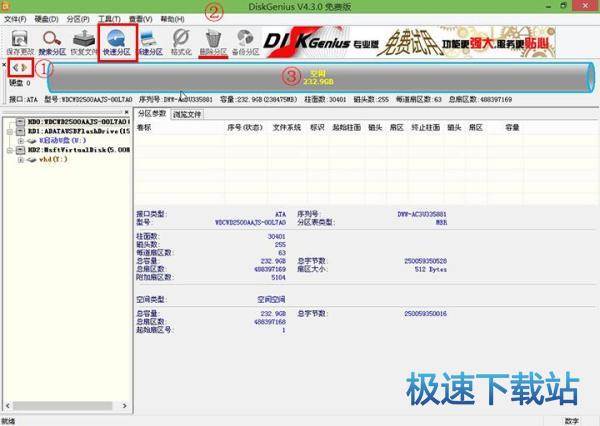Click the Format (格式化) toolbar icon
Screen dimensions: 600x426
(181, 42)
